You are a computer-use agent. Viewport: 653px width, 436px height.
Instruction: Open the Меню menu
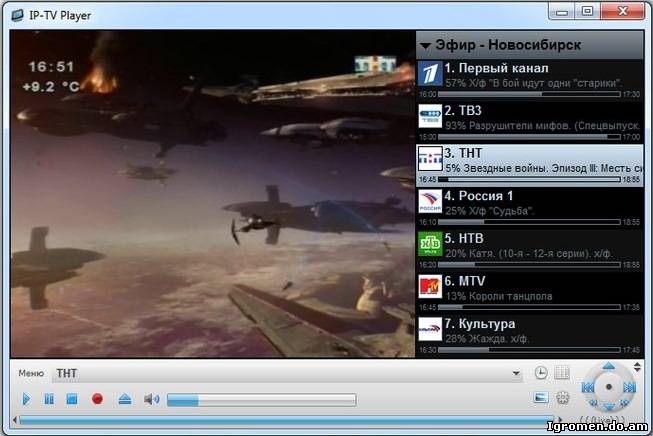tap(31, 373)
